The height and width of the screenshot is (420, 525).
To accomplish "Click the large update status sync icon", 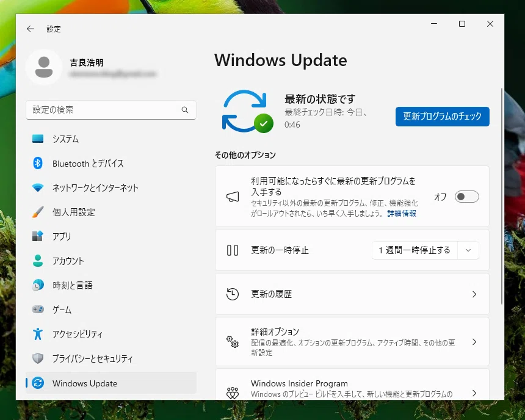I will (x=247, y=112).
